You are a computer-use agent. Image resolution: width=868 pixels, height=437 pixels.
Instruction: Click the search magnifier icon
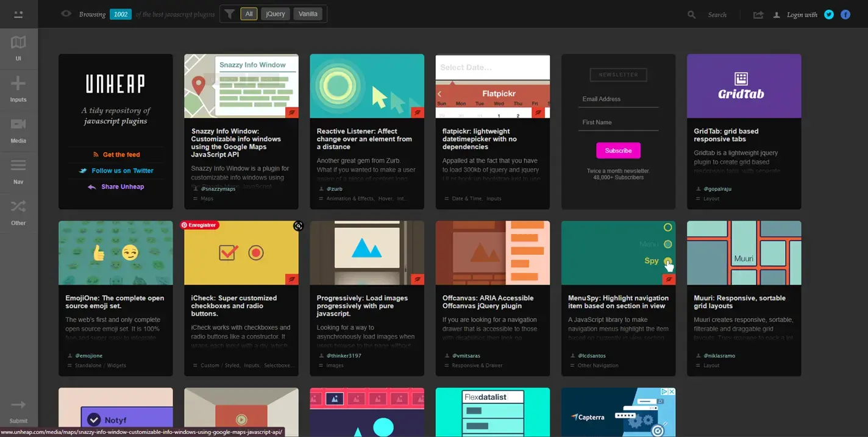pyautogui.click(x=691, y=15)
